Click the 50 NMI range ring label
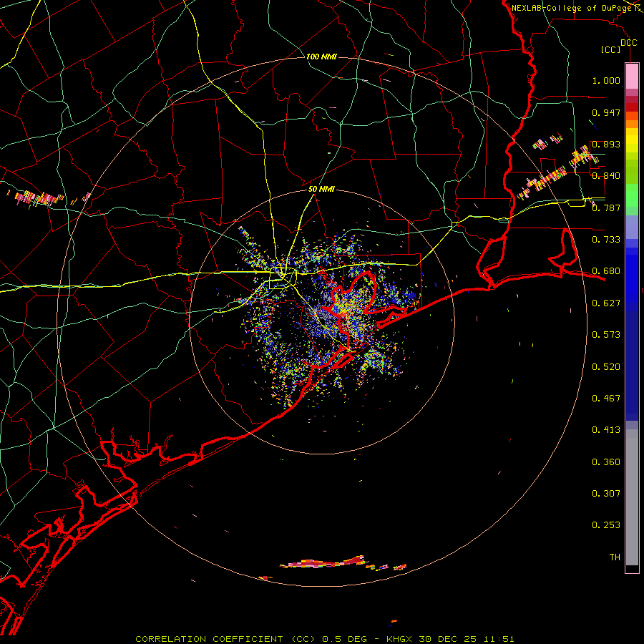Image resolution: width=644 pixels, height=644 pixels. click(x=321, y=190)
